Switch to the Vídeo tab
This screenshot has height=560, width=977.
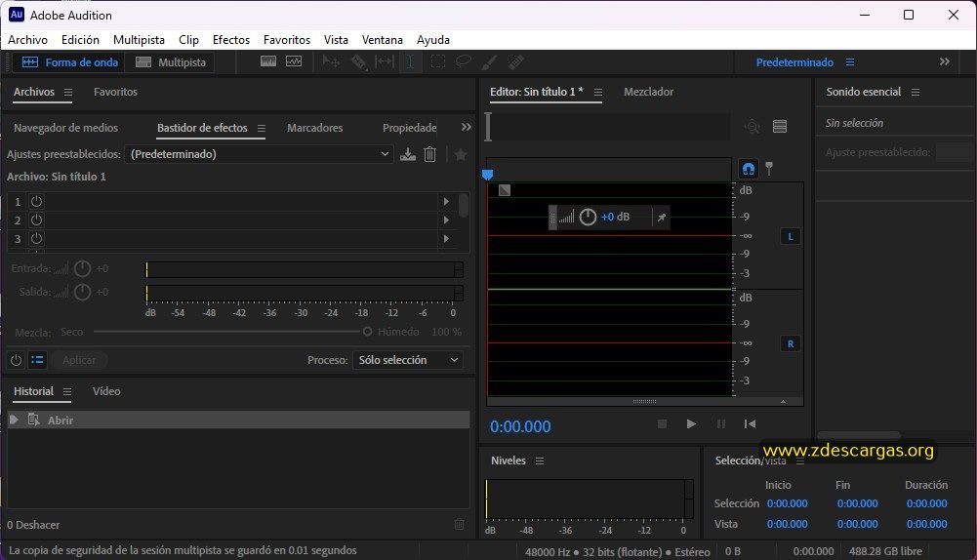pos(106,391)
